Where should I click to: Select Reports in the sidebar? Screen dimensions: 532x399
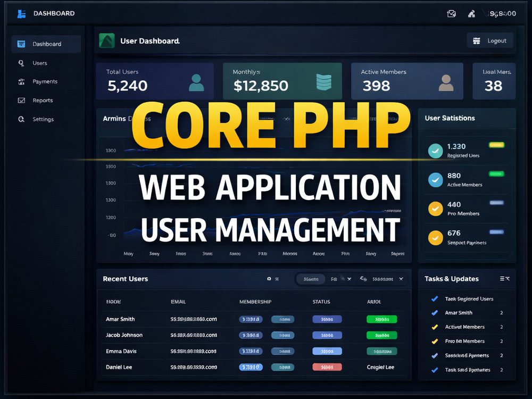pyautogui.click(x=43, y=101)
